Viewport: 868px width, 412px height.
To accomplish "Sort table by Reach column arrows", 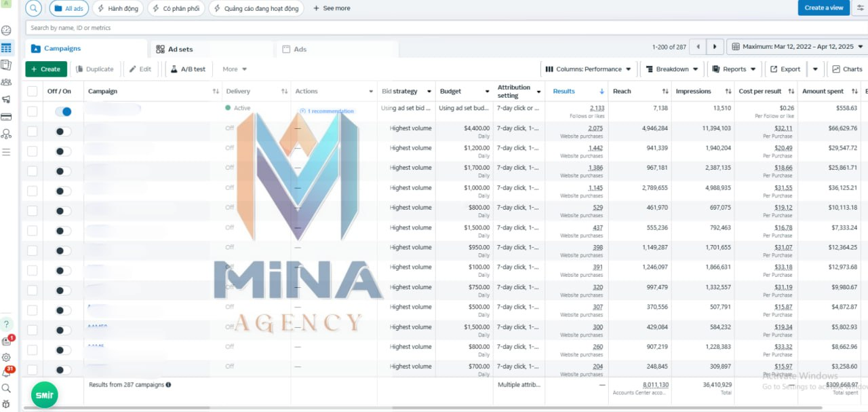I will coord(665,92).
